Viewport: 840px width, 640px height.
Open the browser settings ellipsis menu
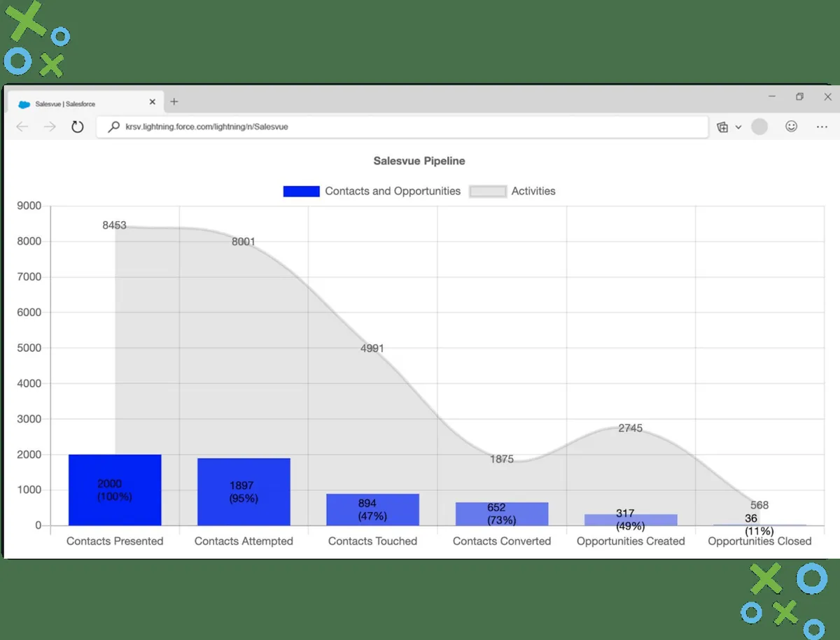822,127
